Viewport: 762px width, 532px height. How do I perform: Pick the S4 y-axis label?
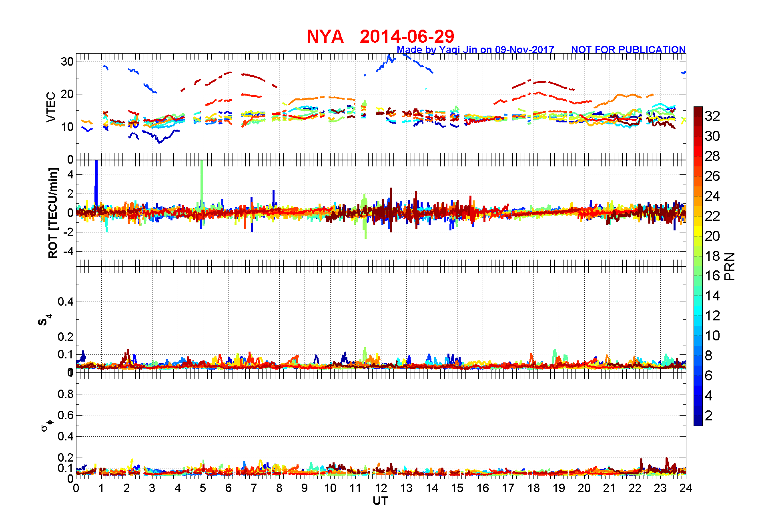tap(45, 320)
